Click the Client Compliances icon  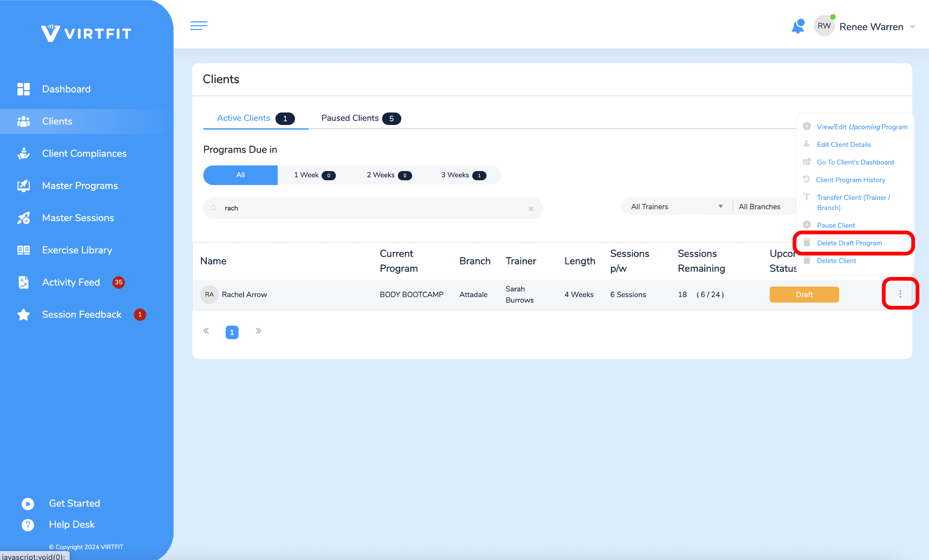[x=23, y=153]
